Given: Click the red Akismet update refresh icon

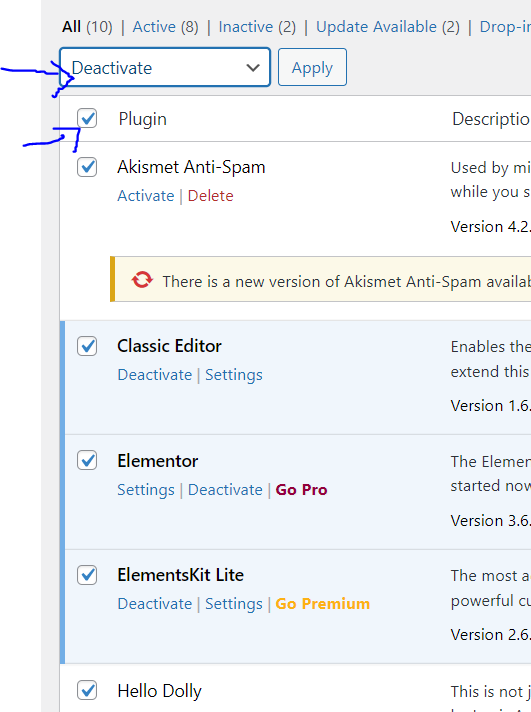Looking at the screenshot, I should tap(142, 280).
